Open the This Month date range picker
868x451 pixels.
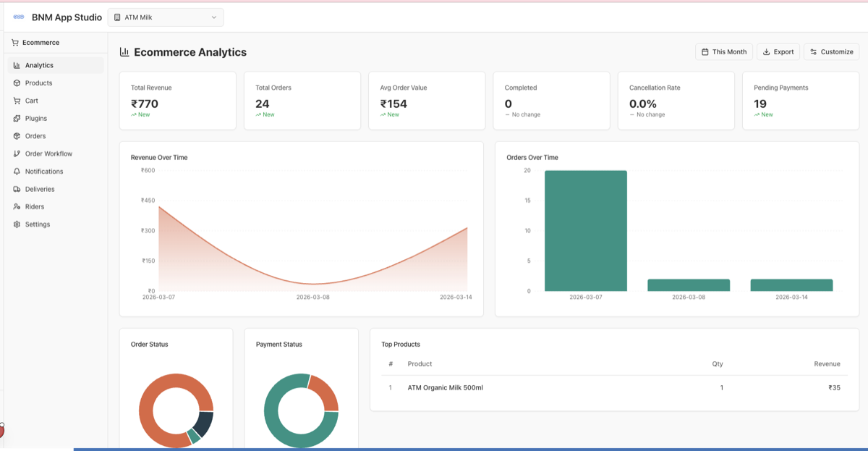(723, 51)
